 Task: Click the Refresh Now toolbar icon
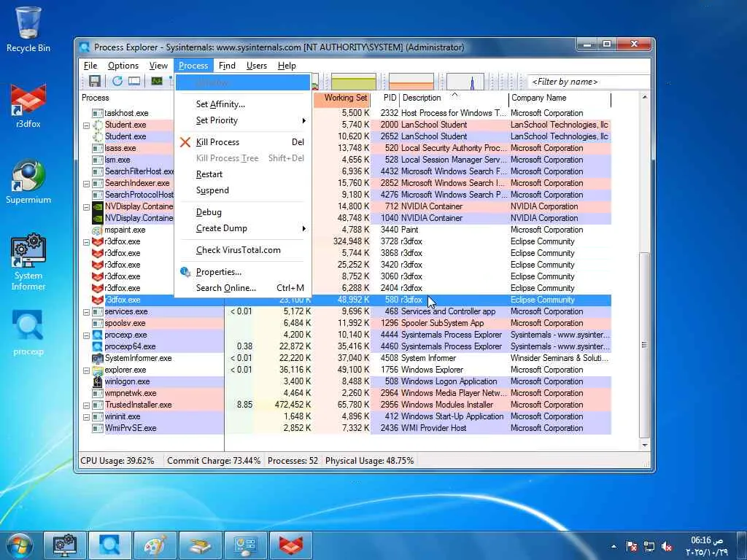(117, 81)
